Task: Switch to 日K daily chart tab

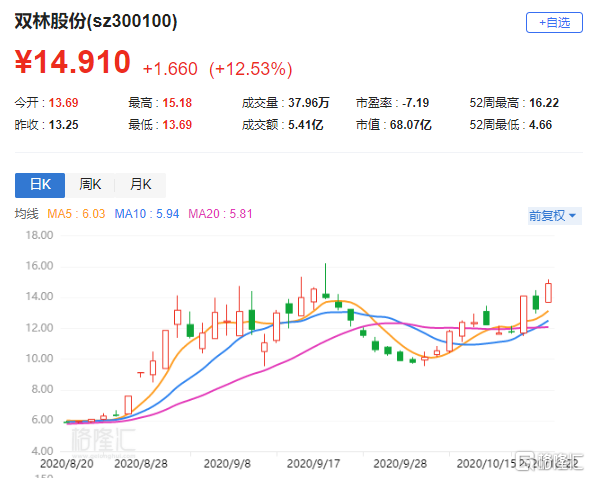Action: pos(40,185)
